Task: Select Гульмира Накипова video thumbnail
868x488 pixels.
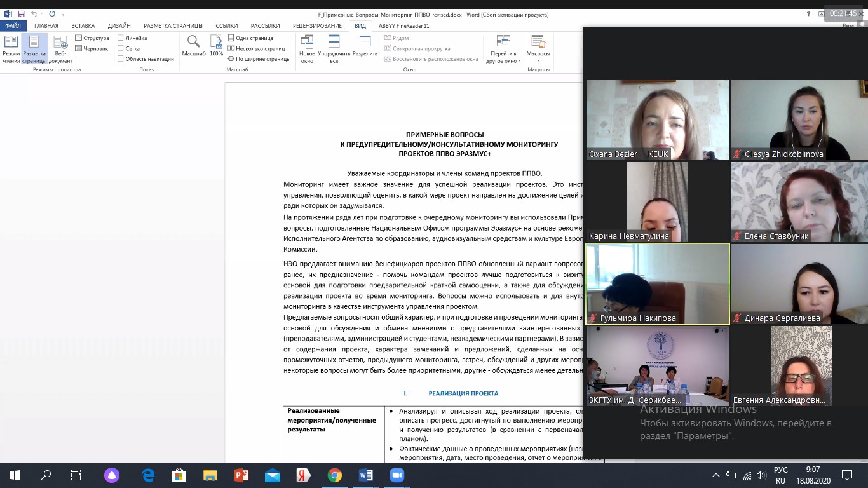Action: [657, 283]
